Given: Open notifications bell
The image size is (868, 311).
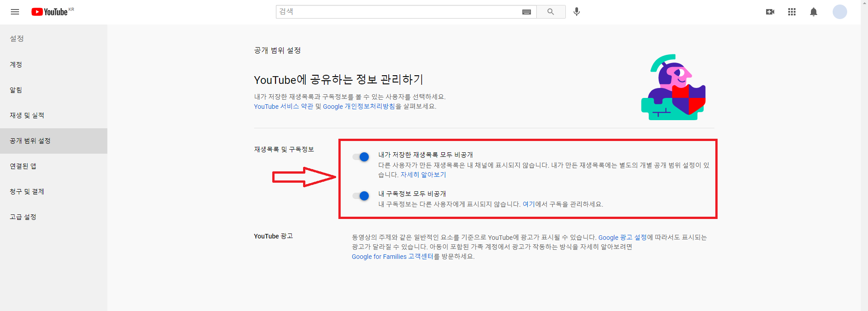Looking at the screenshot, I should pyautogui.click(x=814, y=12).
